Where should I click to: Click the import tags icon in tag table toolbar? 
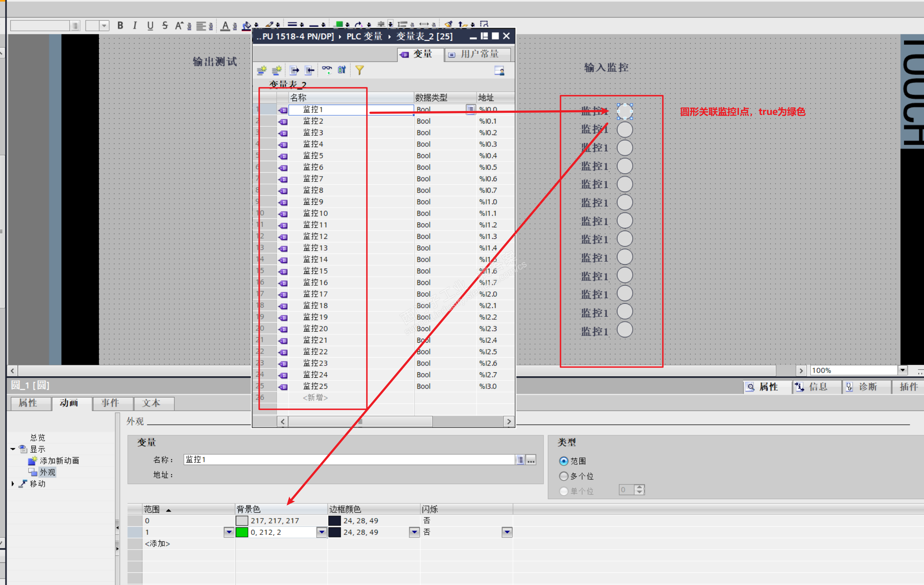pyautogui.click(x=309, y=70)
